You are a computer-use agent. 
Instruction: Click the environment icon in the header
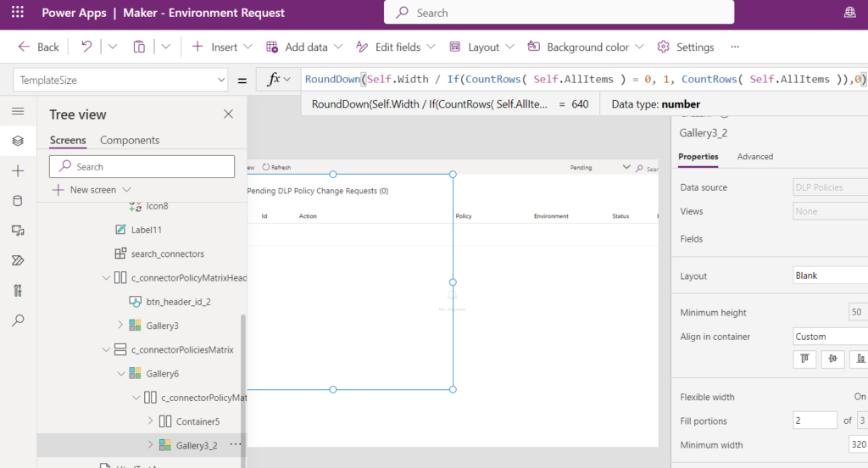click(x=849, y=12)
